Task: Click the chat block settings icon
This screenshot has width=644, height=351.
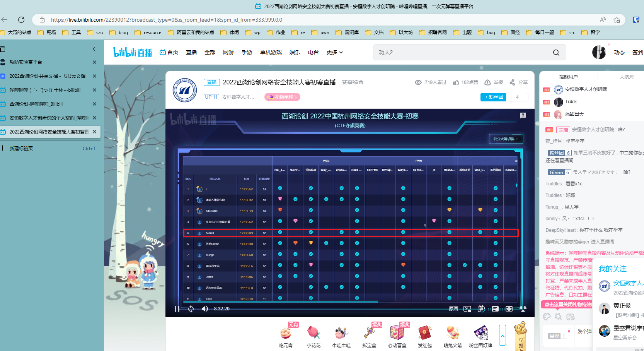Action: (x=571, y=317)
